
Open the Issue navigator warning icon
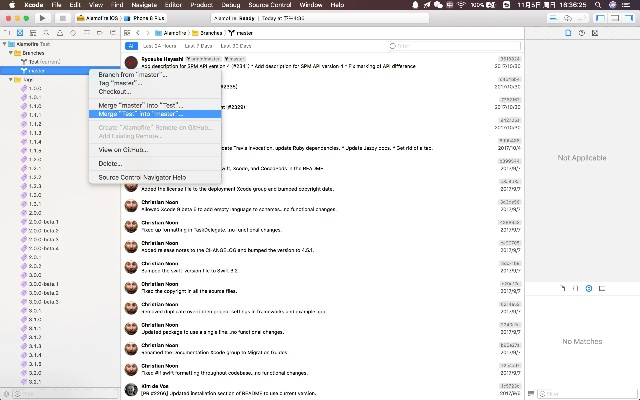pos(60,33)
